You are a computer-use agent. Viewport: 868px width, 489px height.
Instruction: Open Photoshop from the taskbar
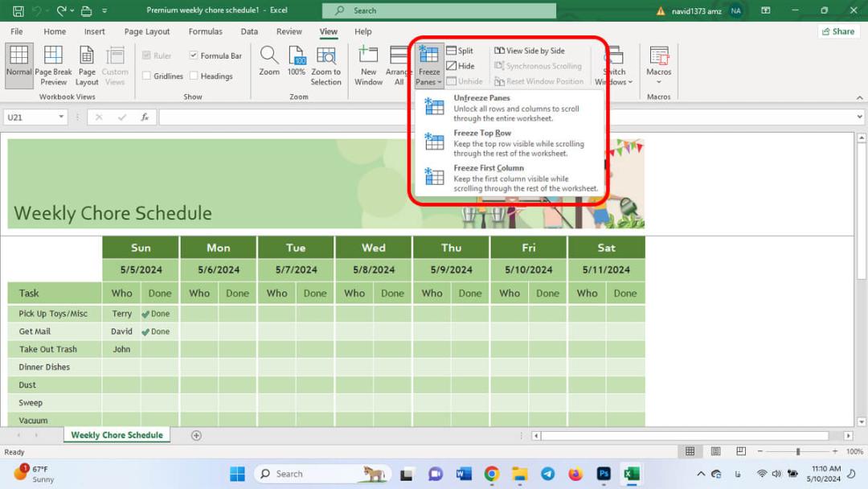604,474
